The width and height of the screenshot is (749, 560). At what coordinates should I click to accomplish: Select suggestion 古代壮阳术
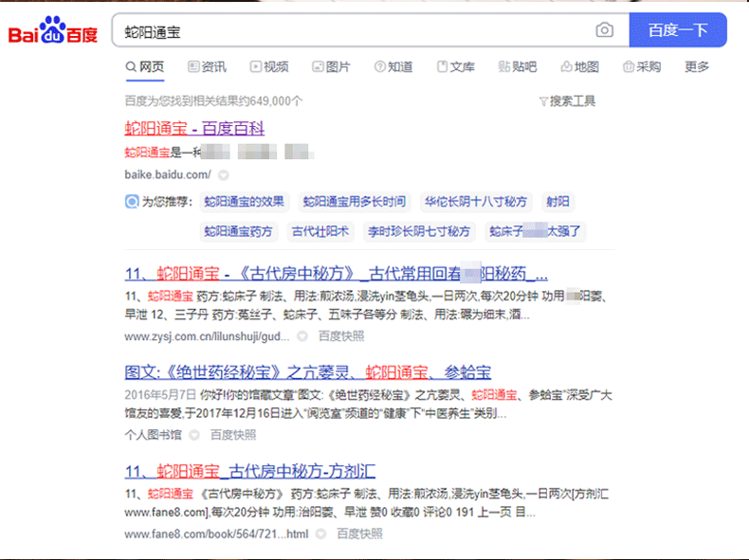320,231
